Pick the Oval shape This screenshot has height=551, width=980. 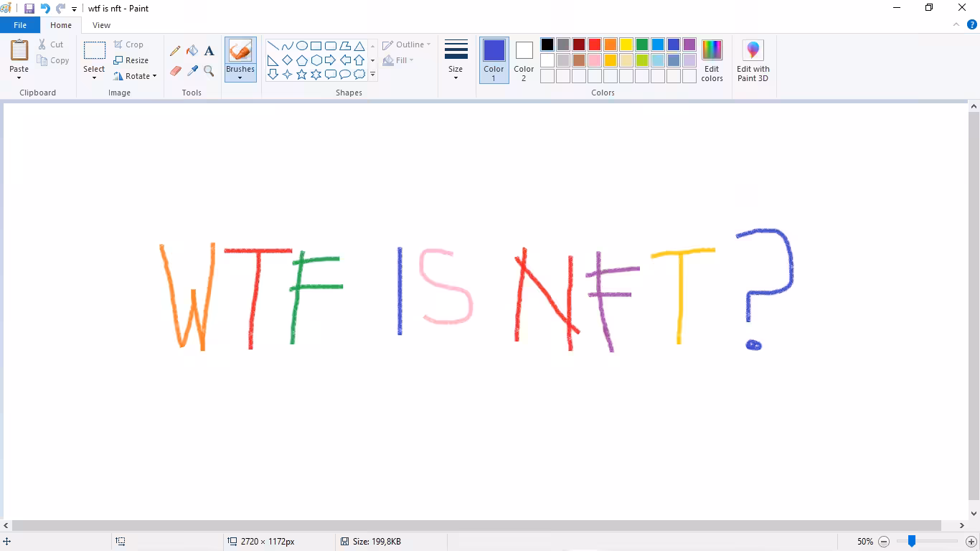(x=302, y=46)
